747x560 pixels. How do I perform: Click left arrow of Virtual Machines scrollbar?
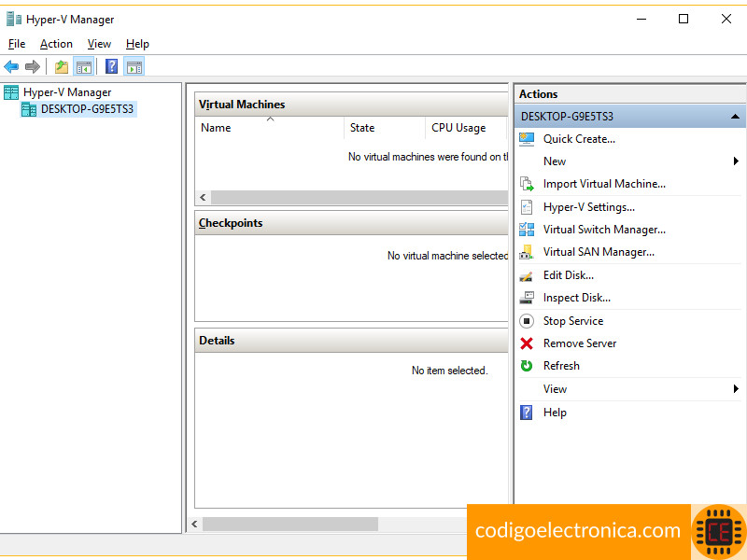tap(203, 197)
